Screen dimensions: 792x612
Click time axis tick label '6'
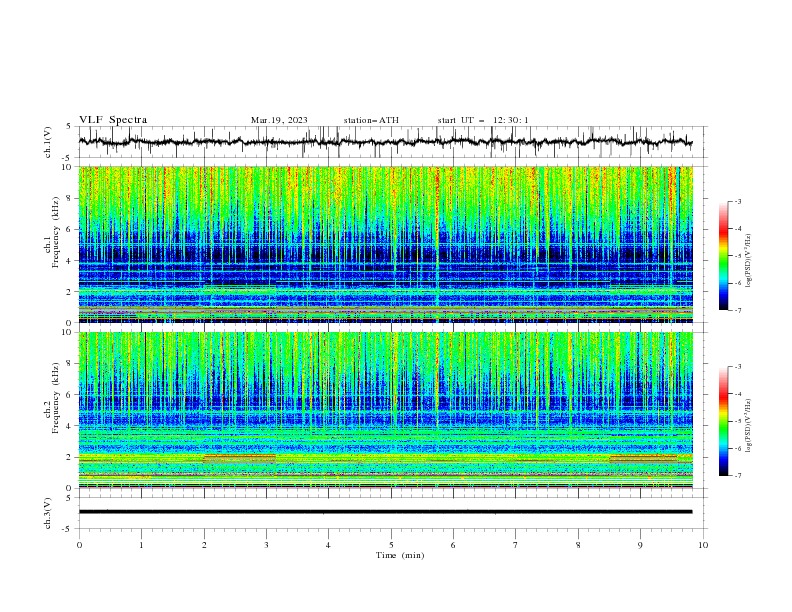tap(453, 545)
